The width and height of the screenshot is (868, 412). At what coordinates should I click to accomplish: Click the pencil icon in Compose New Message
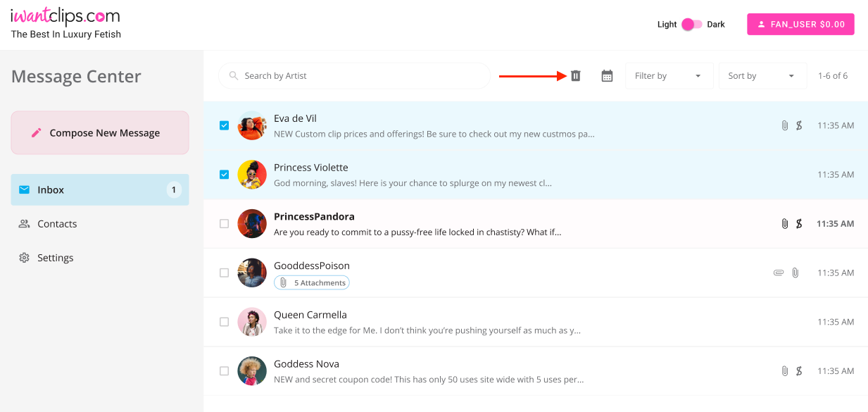click(x=36, y=132)
